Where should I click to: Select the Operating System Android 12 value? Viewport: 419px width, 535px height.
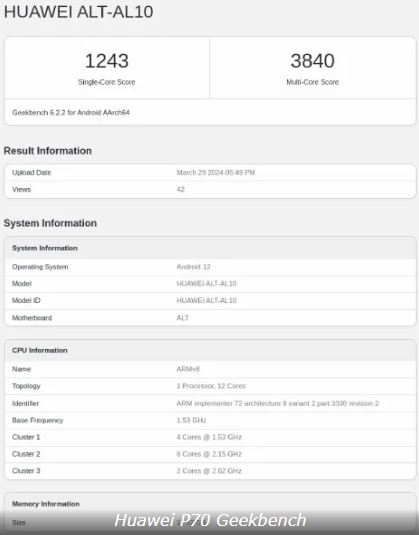193,267
